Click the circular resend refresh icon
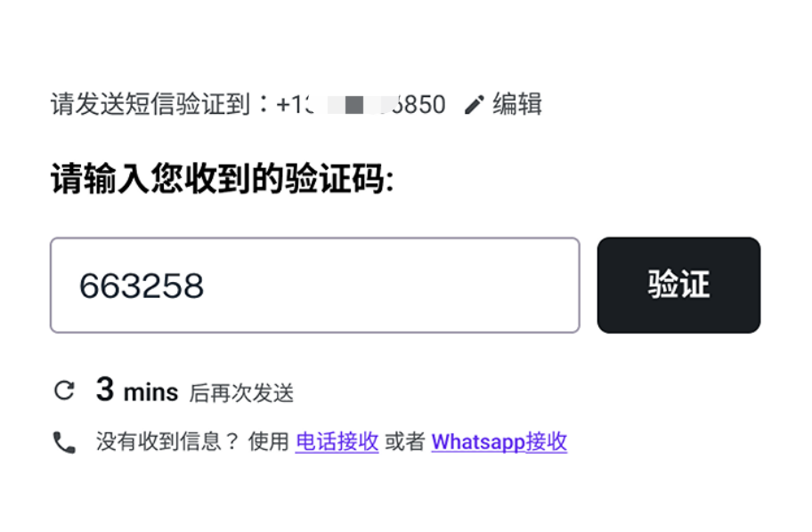Image resolution: width=812 pixels, height=532 pixels. 64,391
